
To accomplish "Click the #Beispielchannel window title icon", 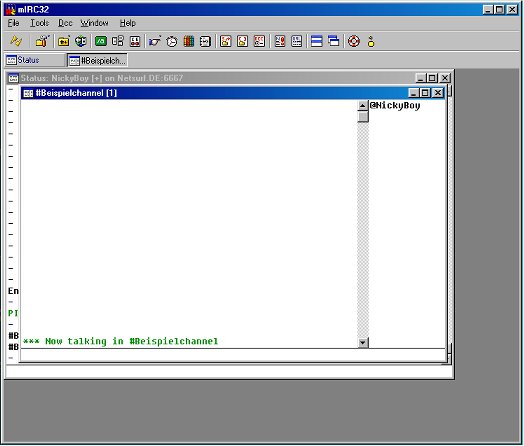I will tap(28, 93).
